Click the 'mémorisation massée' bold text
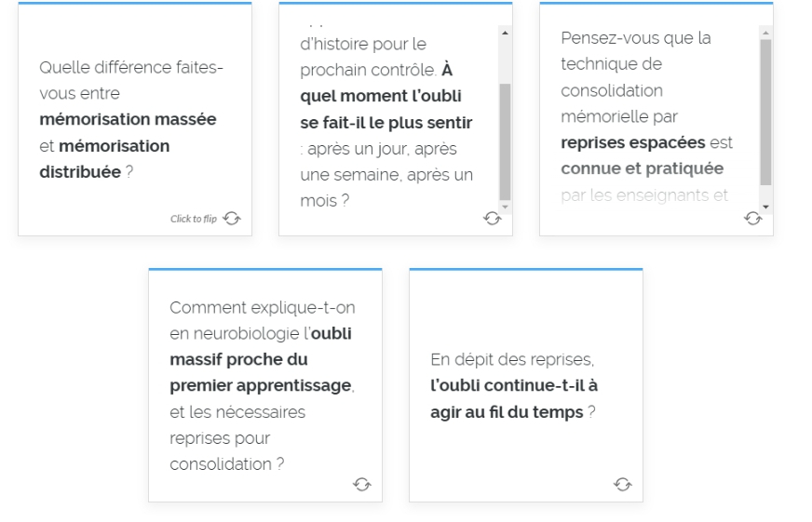The image size is (812, 522). (x=128, y=119)
